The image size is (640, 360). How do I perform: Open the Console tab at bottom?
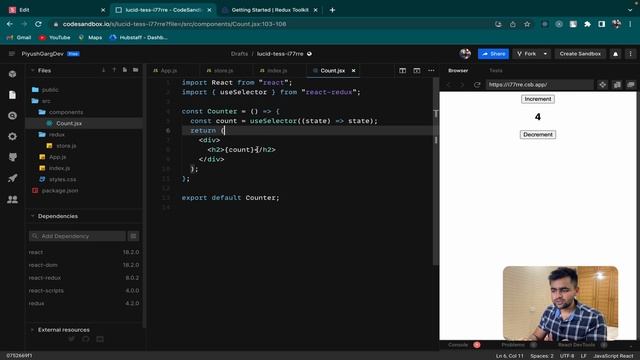coord(458,345)
